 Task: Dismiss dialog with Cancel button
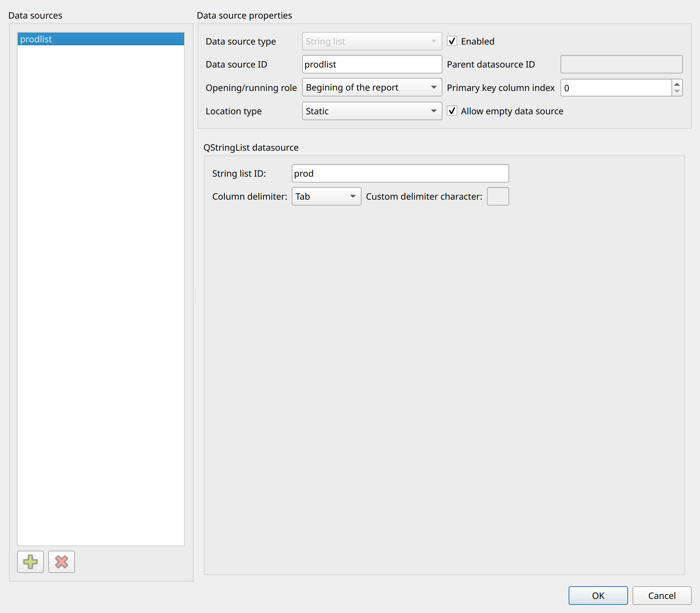click(662, 596)
